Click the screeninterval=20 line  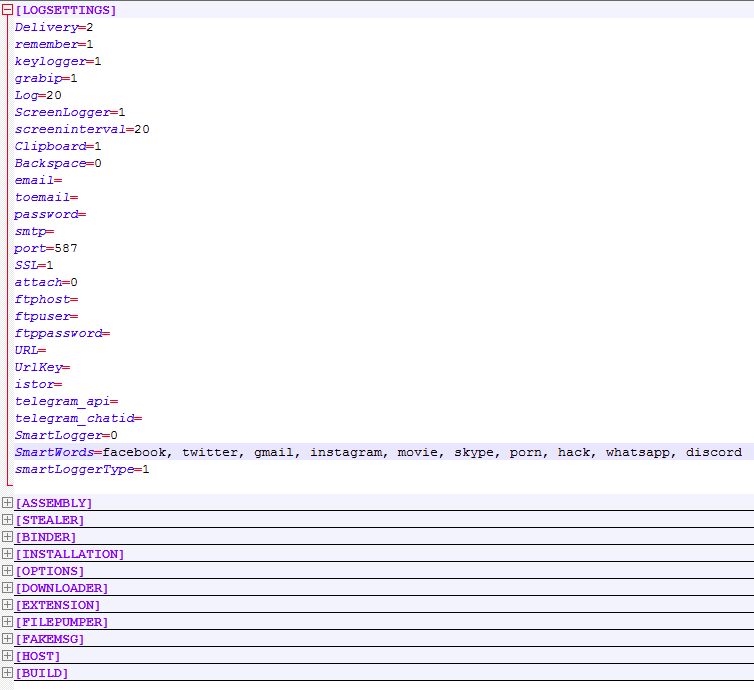tap(82, 129)
